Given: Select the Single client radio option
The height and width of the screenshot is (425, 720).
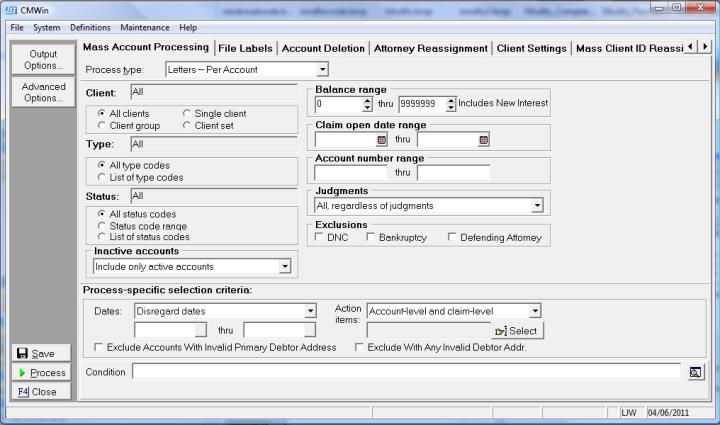Looking at the screenshot, I should coord(187,114).
